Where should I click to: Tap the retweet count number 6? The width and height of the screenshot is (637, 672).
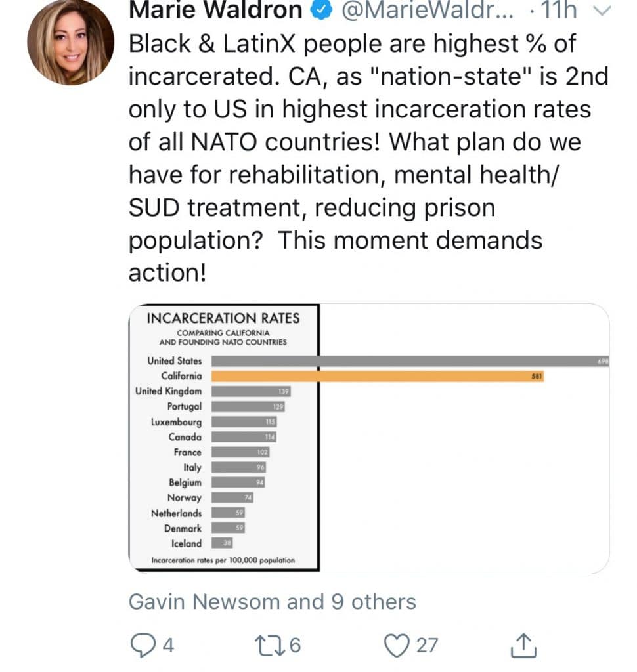[x=295, y=646]
